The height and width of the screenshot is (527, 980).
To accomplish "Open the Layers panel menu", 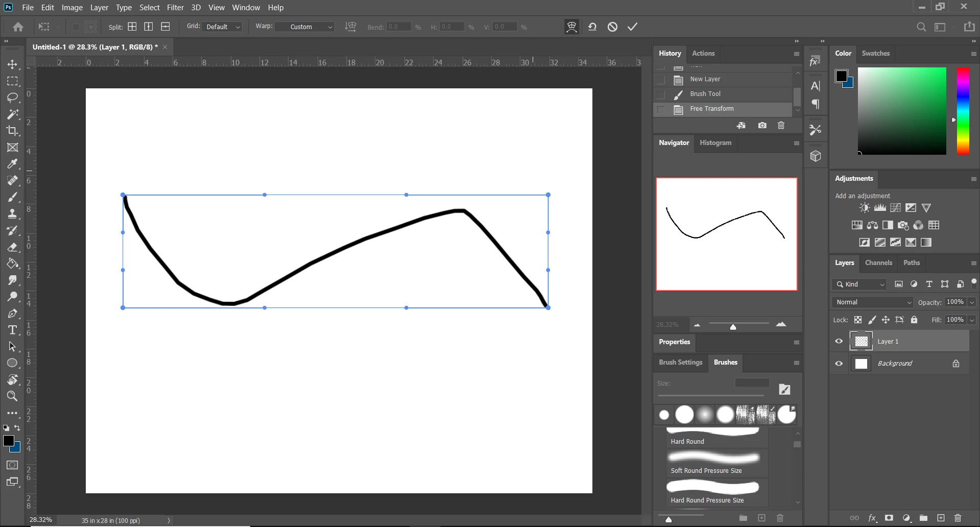I will click(x=973, y=263).
